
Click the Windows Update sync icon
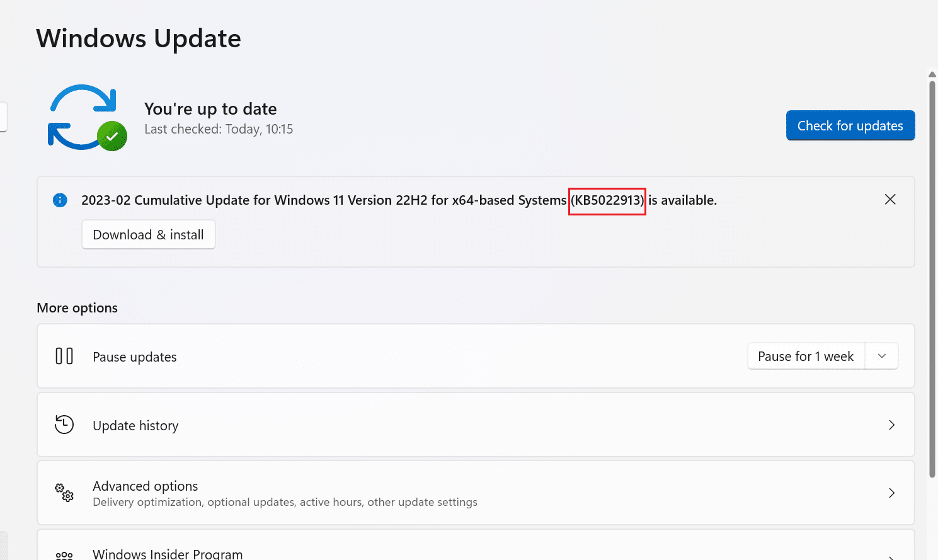coord(88,118)
